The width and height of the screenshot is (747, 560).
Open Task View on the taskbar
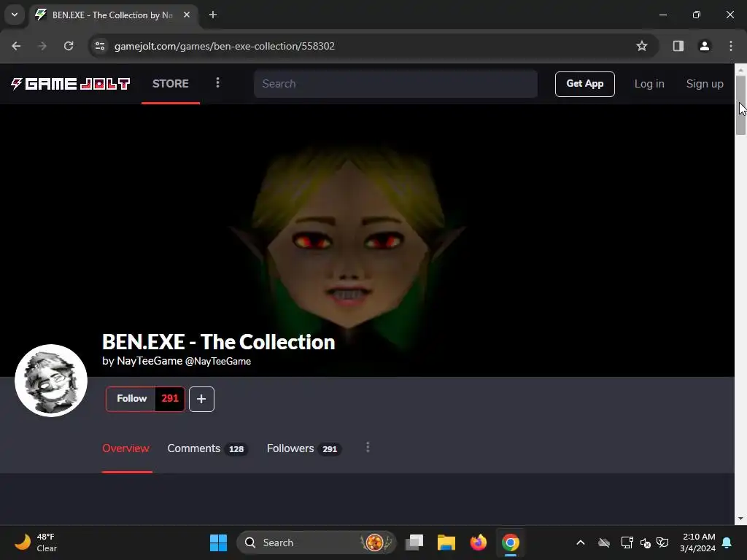pyautogui.click(x=414, y=542)
